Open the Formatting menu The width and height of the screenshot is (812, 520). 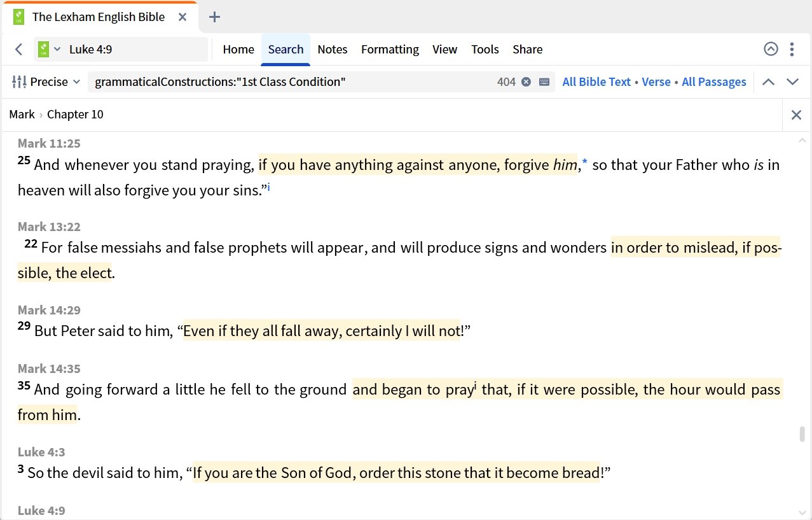(390, 49)
